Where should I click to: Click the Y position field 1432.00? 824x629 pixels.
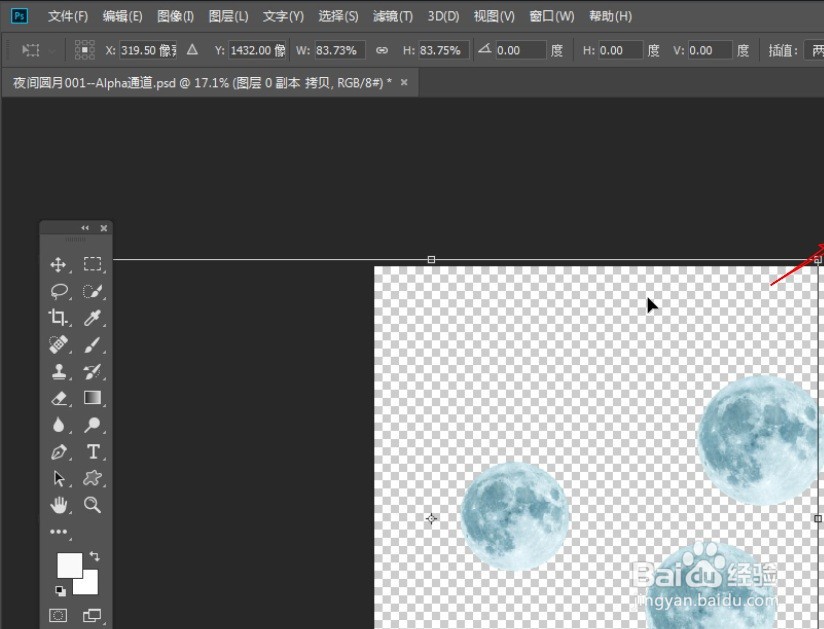click(258, 50)
